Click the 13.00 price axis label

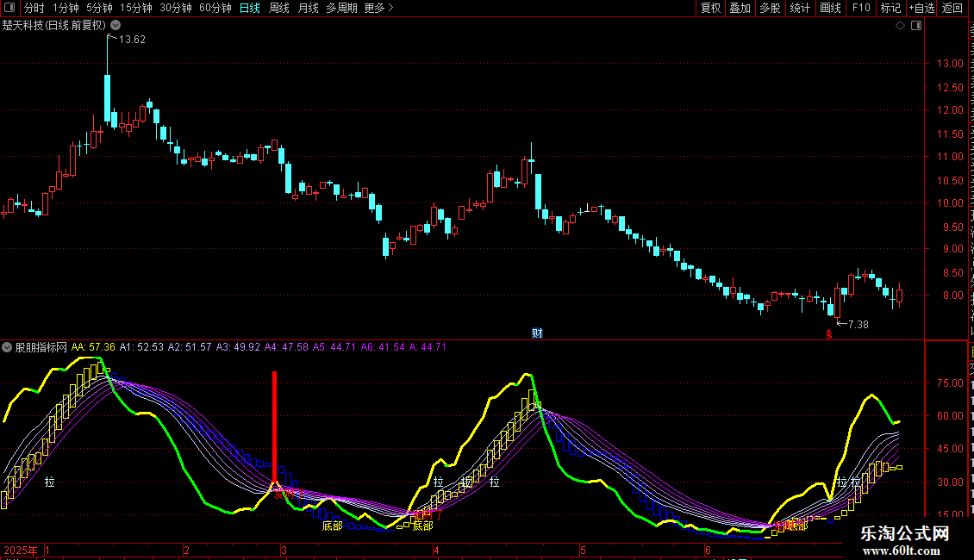click(950, 64)
